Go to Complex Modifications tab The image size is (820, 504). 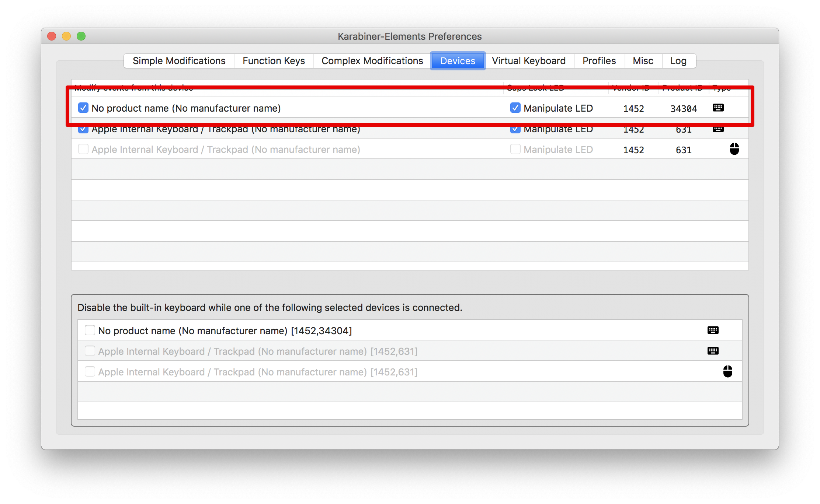372,61
